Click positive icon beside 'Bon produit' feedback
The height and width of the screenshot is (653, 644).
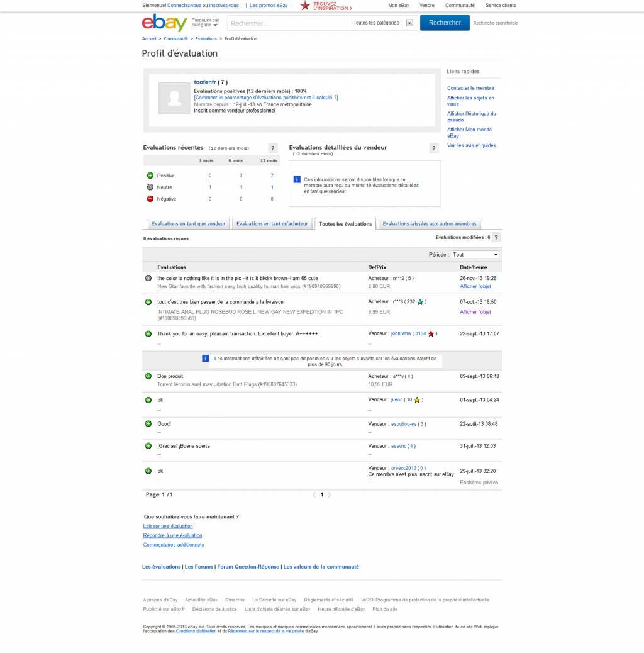tap(148, 376)
